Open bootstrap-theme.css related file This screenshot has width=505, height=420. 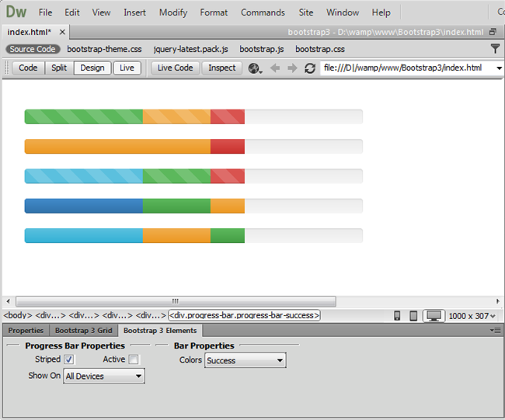[x=104, y=49]
